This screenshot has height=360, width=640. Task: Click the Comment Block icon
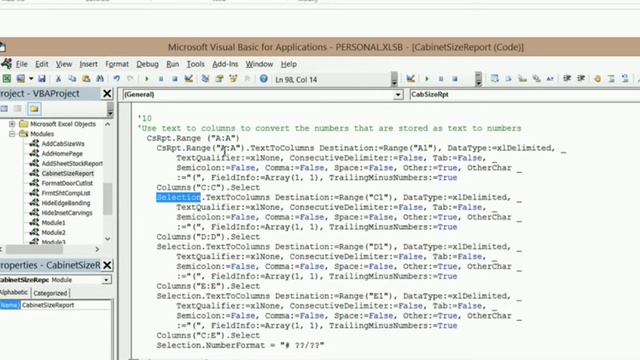tap(611, 79)
